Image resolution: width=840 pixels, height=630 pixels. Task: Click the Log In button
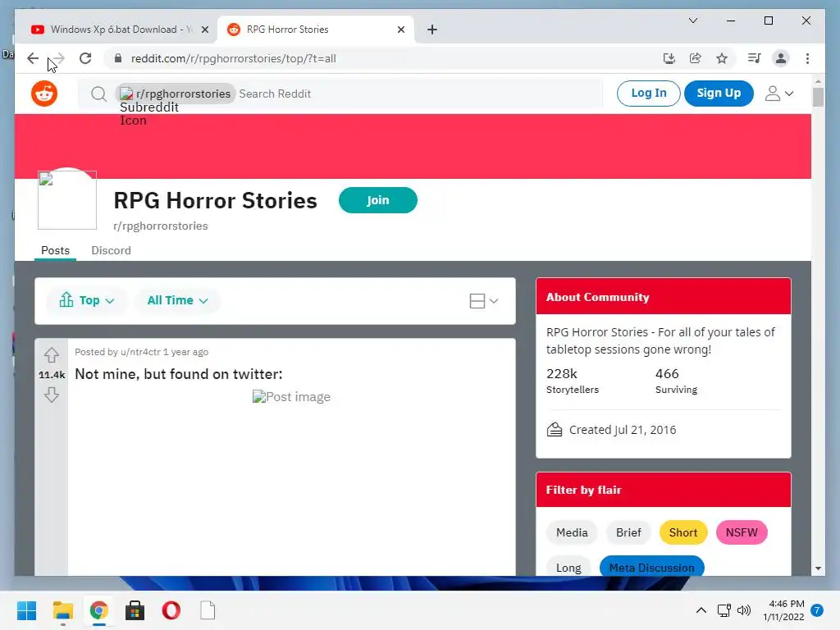[649, 94]
